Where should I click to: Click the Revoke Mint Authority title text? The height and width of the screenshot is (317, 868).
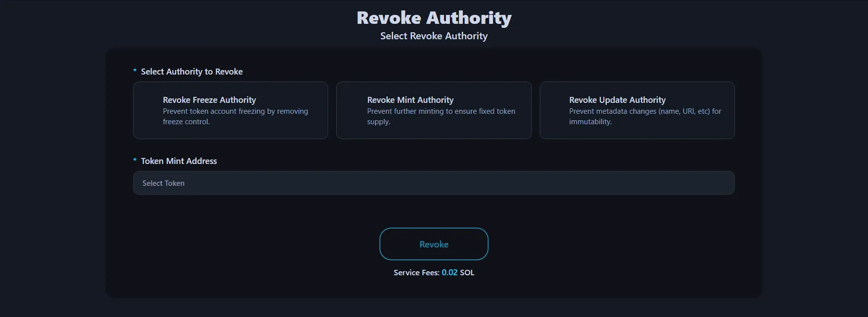[410, 100]
